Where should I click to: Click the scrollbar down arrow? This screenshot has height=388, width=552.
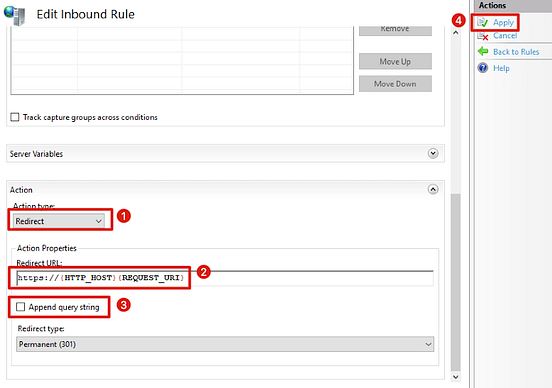click(x=456, y=377)
